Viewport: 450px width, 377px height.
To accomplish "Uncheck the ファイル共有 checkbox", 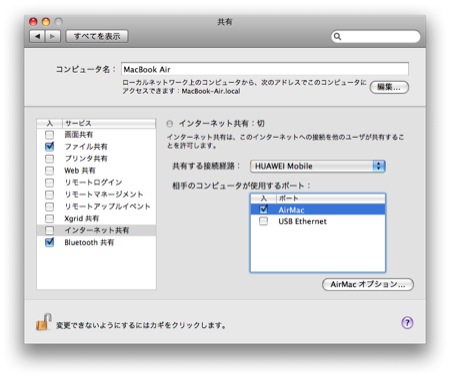I will 49,146.
